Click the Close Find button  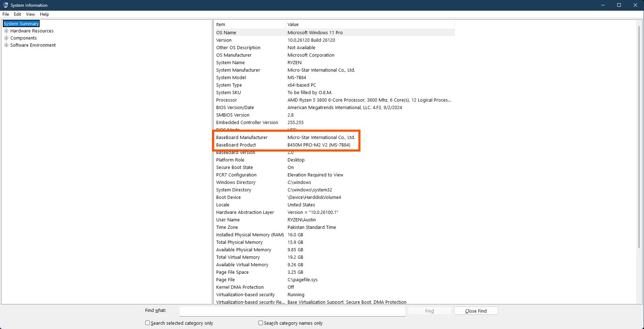[476, 311]
